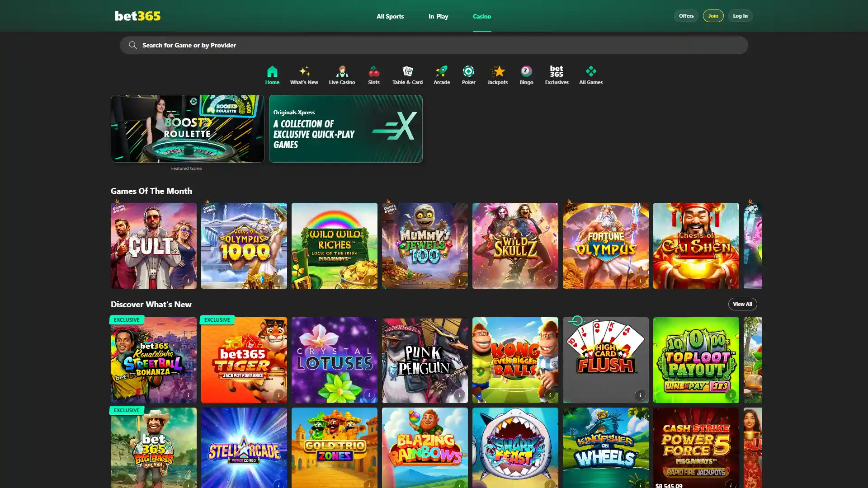This screenshot has height=488, width=868.
Task: Click View All for Discover What's New
Action: [x=742, y=304]
